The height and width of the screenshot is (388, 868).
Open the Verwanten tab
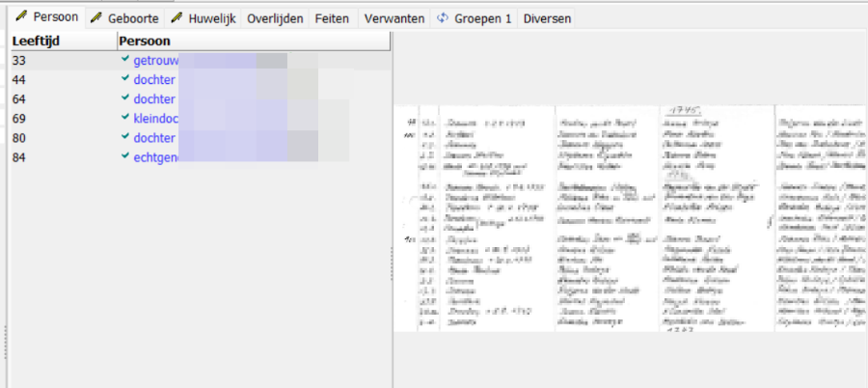[x=393, y=18]
